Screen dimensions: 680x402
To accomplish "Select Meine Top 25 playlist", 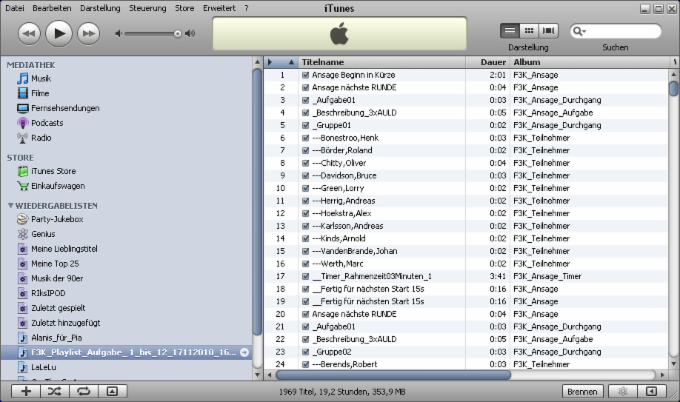I will point(55,263).
